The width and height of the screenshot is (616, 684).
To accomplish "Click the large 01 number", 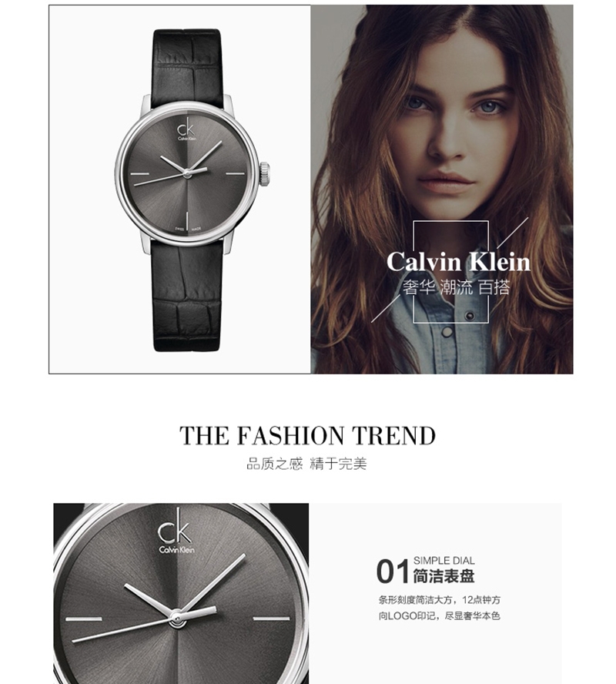I will 393,572.
